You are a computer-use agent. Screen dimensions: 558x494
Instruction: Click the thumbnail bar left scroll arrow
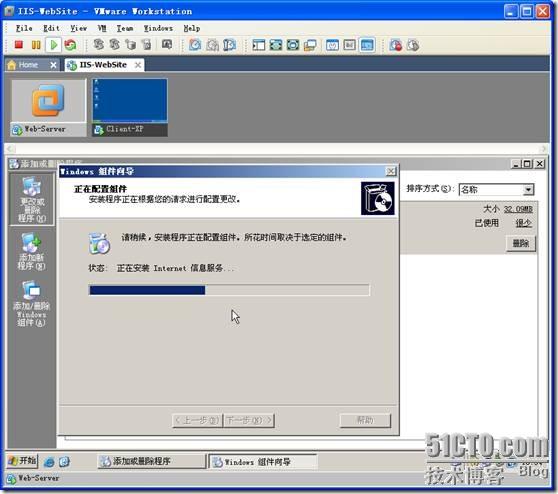(10, 148)
